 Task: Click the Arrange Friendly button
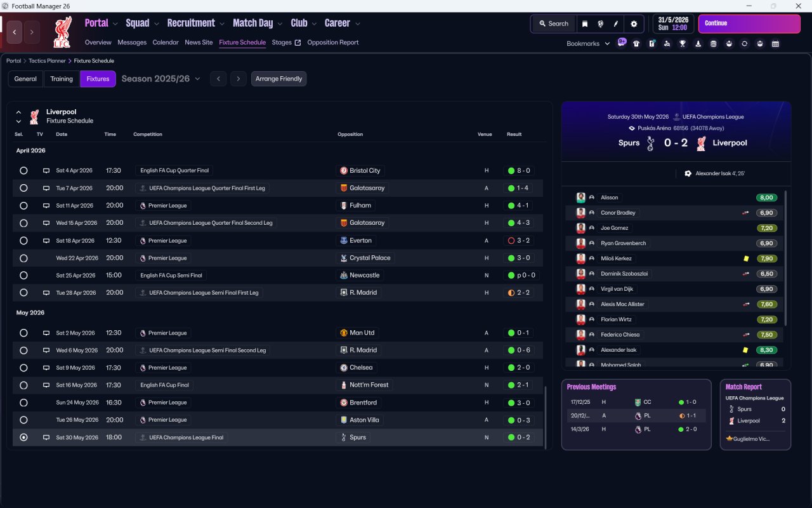279,79
